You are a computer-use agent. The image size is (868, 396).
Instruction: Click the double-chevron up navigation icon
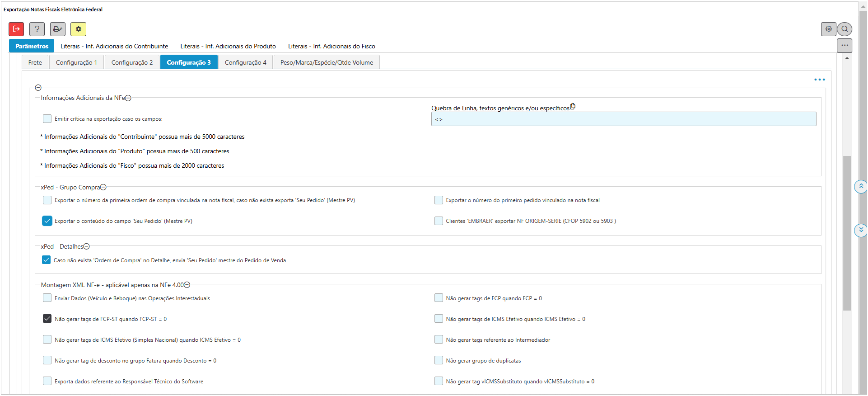point(861,186)
